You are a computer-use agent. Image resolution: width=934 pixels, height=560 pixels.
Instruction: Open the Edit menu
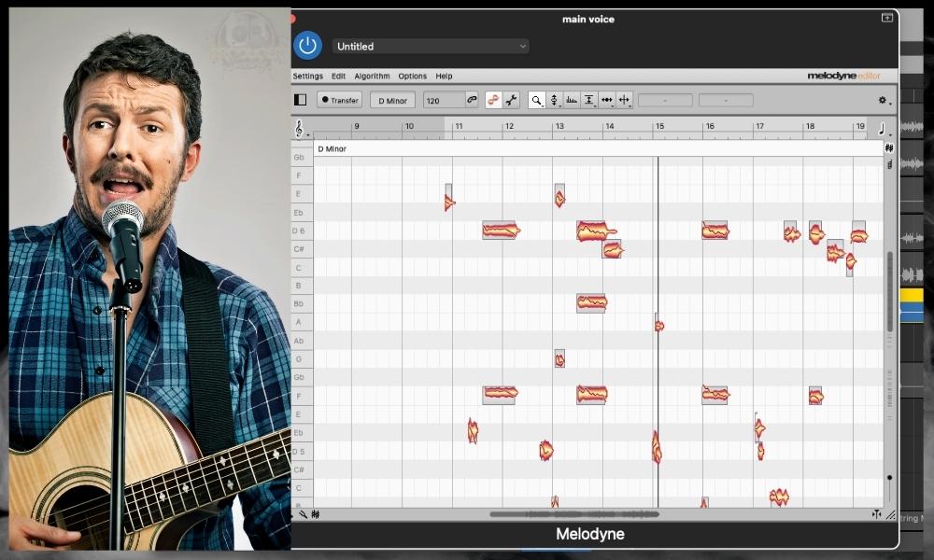coord(338,77)
